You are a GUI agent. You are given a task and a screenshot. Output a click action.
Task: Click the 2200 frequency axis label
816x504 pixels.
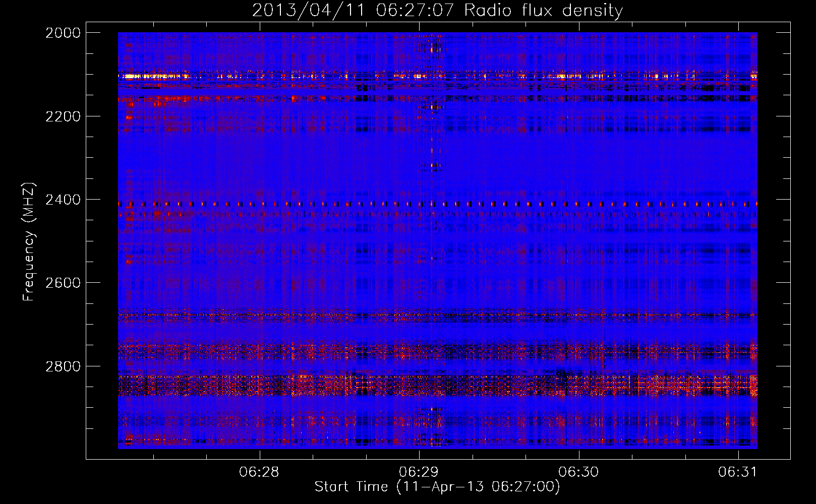pyautogui.click(x=63, y=116)
